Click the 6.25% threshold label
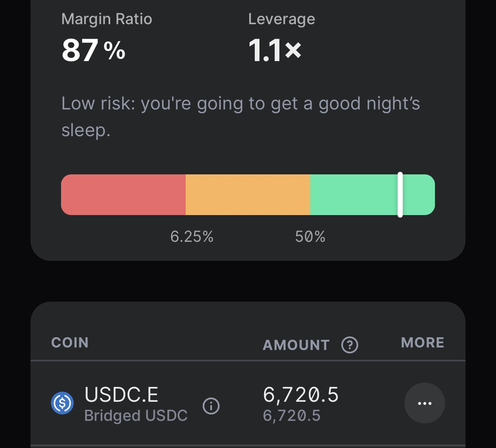 [192, 236]
